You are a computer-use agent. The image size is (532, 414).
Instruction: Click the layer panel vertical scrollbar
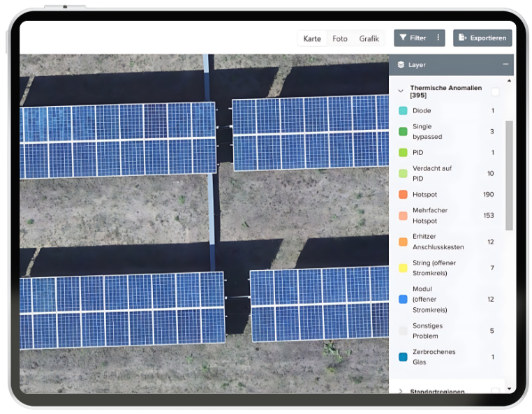point(509,175)
